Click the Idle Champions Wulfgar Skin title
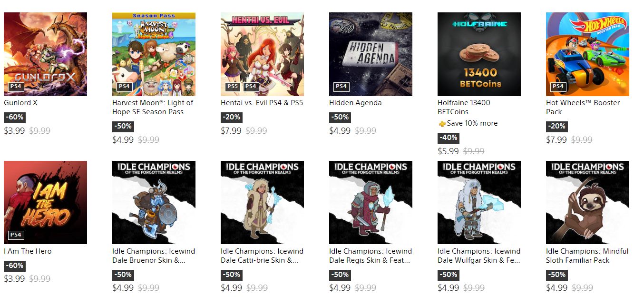This screenshot has width=644, height=306. tap(479, 256)
